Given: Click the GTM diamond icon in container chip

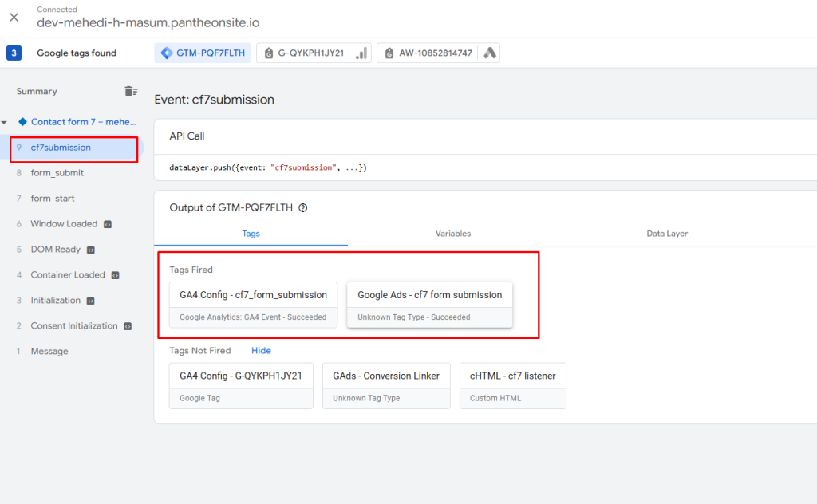Looking at the screenshot, I should point(167,53).
